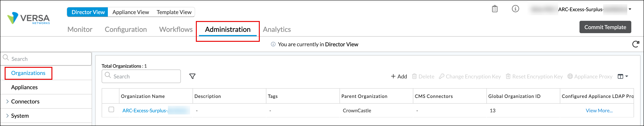Switch to Appliance View
The width and height of the screenshot is (644, 126).
(x=131, y=12)
